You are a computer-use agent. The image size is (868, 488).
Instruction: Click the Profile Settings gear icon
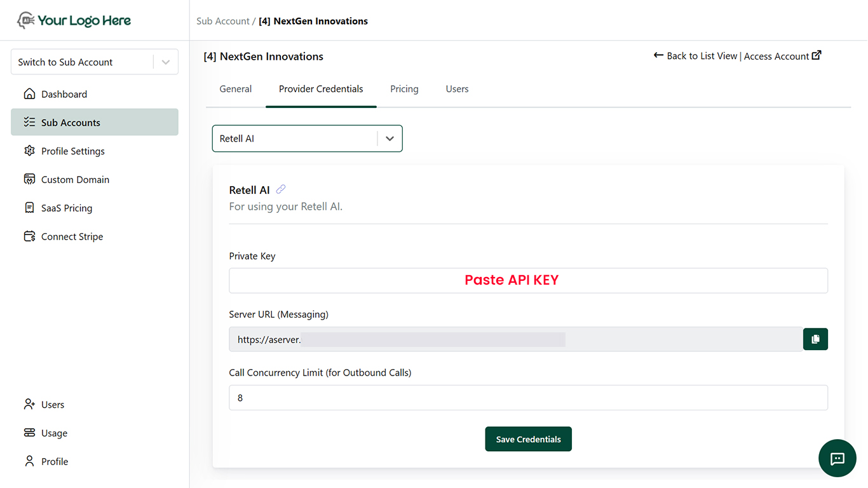tap(29, 151)
